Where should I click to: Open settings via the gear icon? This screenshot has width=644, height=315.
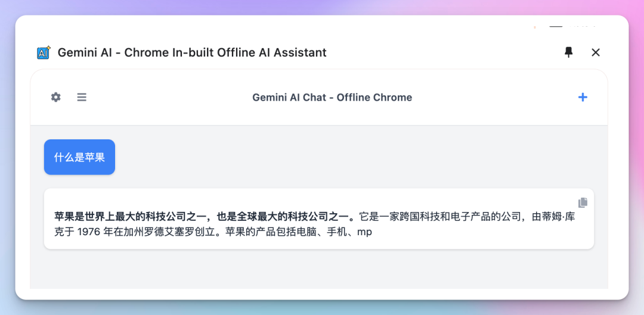[56, 97]
